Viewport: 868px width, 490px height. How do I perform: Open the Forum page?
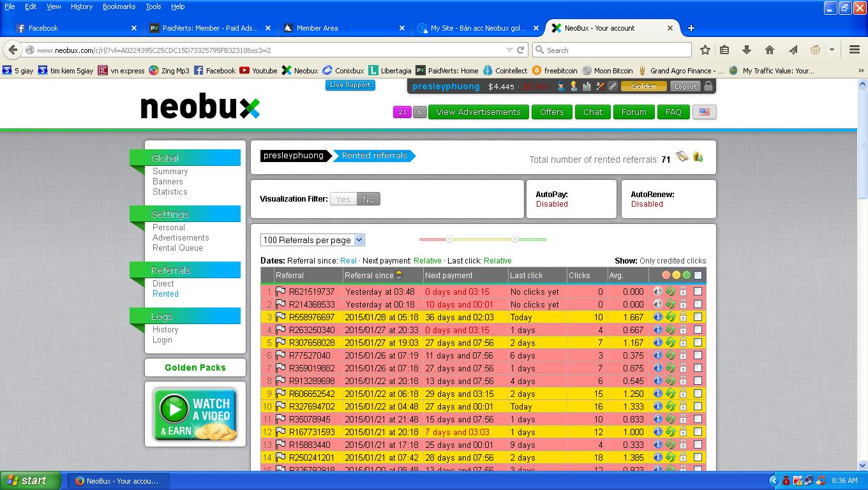pos(634,112)
